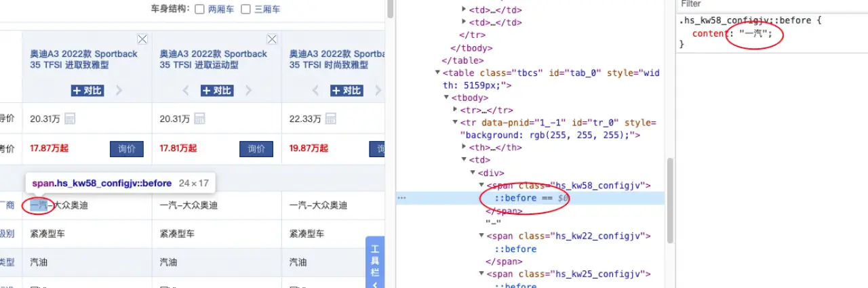Open price calculator beside first 20.31万
The image size is (868, 288).
(x=70, y=119)
